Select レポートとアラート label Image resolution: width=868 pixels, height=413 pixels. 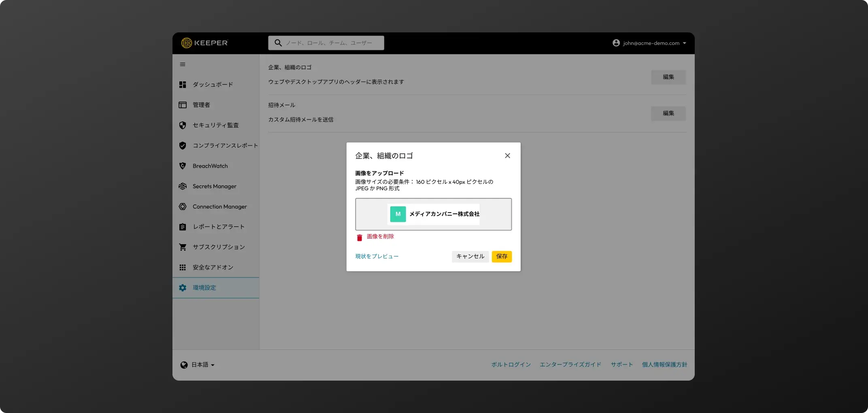click(219, 227)
